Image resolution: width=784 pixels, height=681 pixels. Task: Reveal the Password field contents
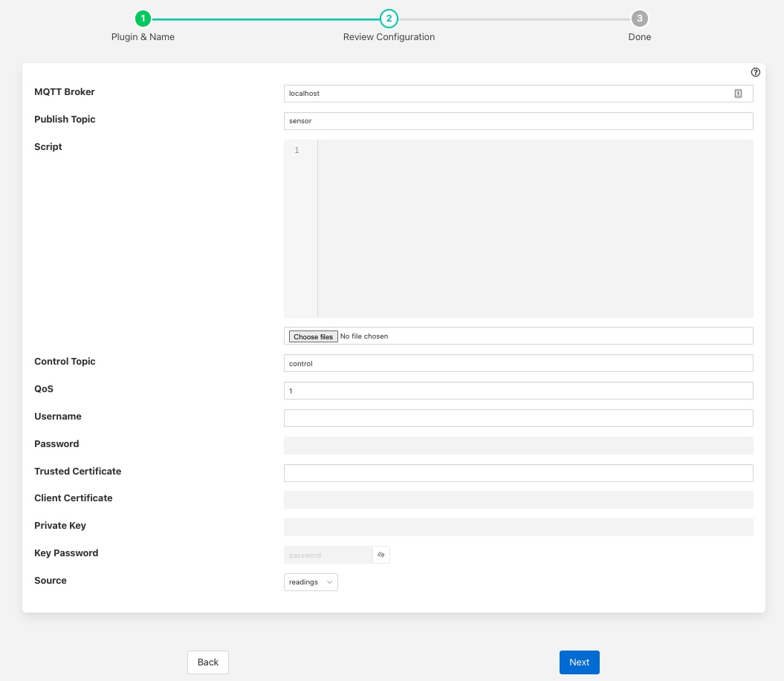pyautogui.click(x=519, y=445)
